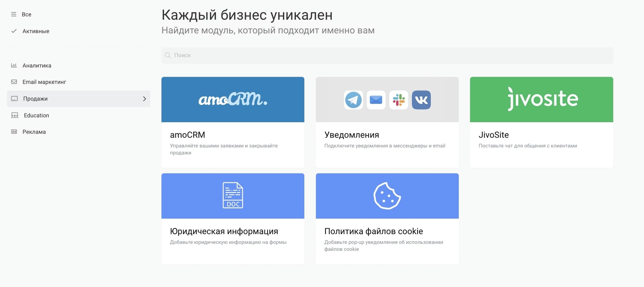Open the Политика файлов cookie module title

(x=374, y=231)
